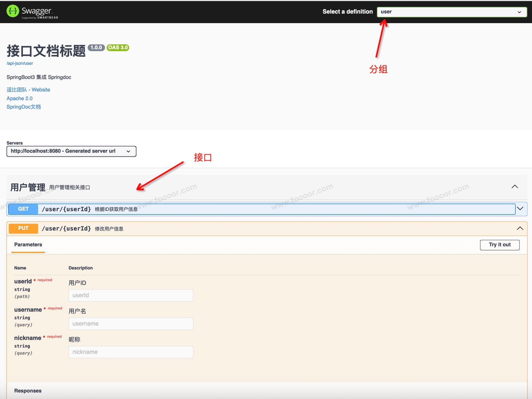Open the Select a definition dropdown
This screenshot has height=399, width=532.
(451, 12)
